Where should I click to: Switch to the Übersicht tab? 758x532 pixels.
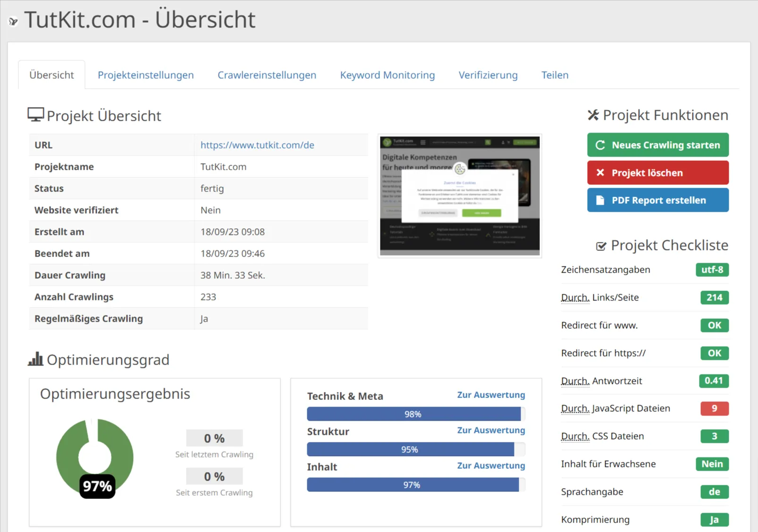51,75
